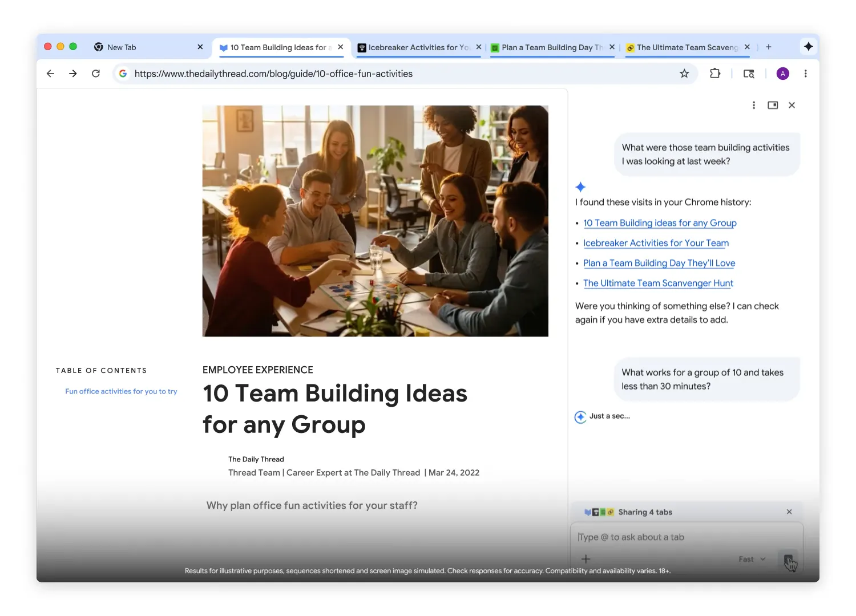
Task: View site info icon in address bar
Action: pos(123,74)
